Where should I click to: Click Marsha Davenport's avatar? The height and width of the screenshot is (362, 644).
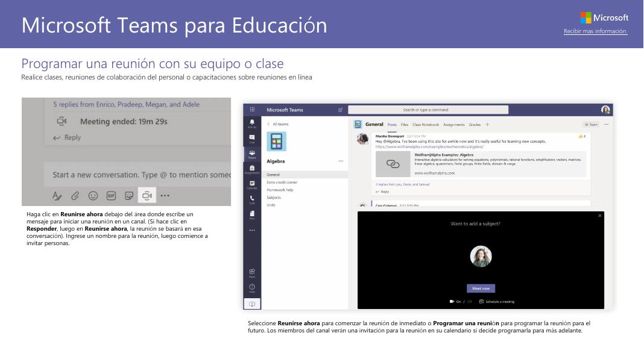[x=362, y=139]
